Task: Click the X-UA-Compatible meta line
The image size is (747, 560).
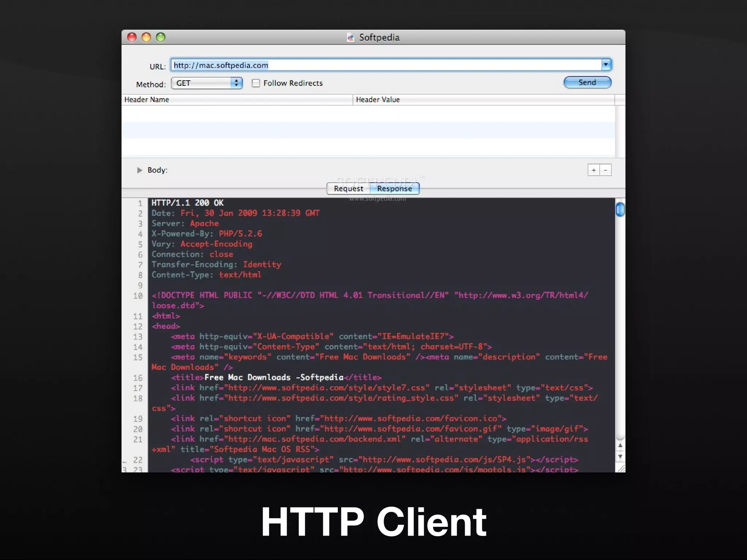Action: tap(312, 337)
